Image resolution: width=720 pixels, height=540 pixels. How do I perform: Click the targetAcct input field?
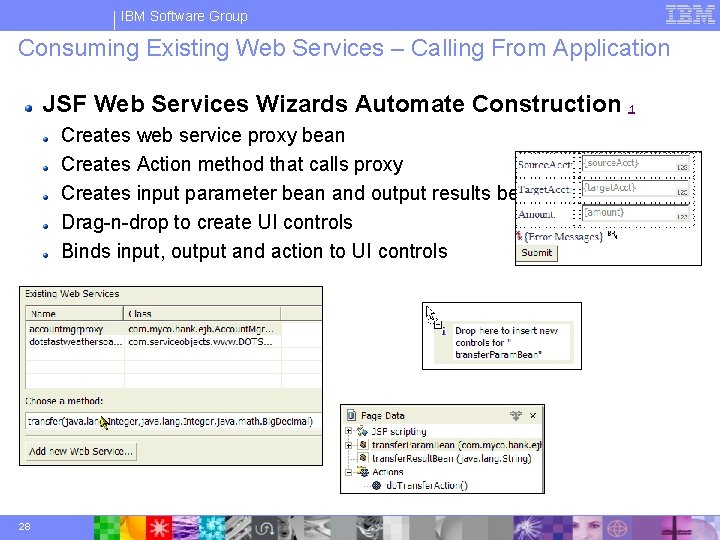click(636, 188)
